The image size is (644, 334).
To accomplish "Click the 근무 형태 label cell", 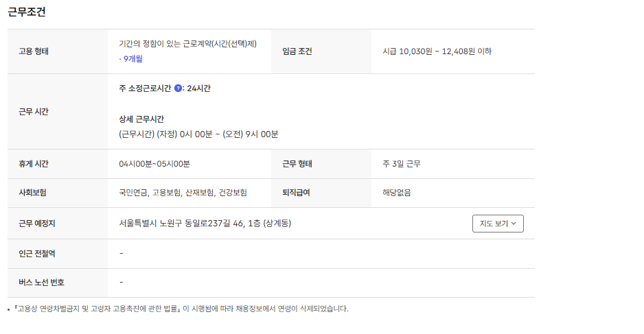I will [297, 164].
